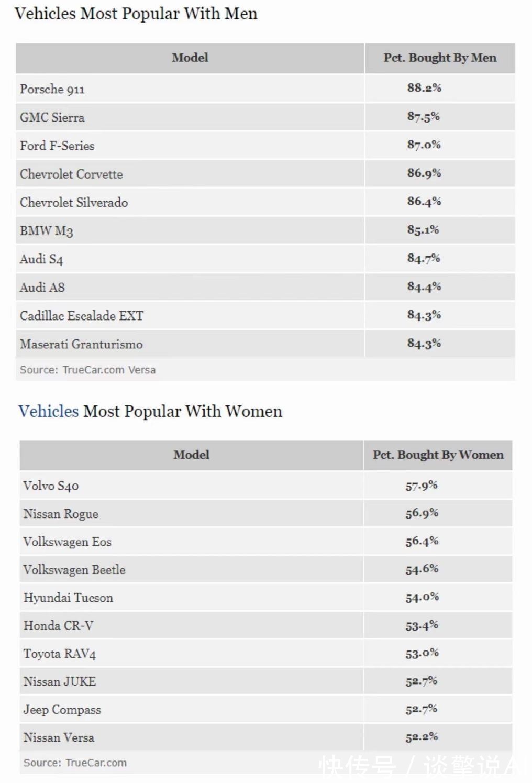Image resolution: width=532 pixels, height=783 pixels.
Task: Click the Toyota RAV4 row label
Action: point(60,654)
